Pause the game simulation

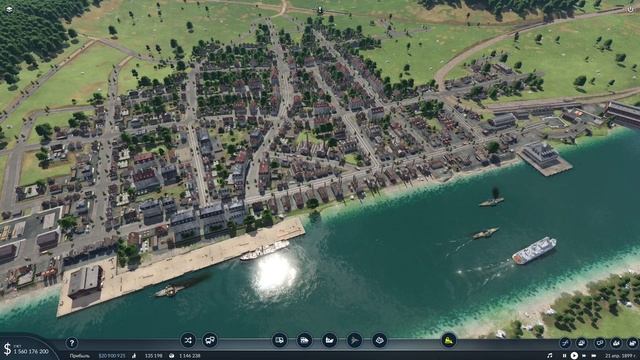tap(564, 356)
